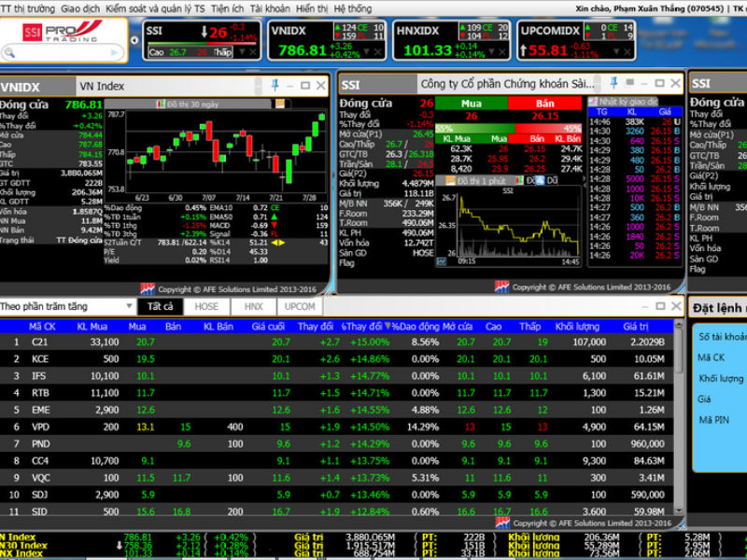Click the red Bán button

click(544, 104)
